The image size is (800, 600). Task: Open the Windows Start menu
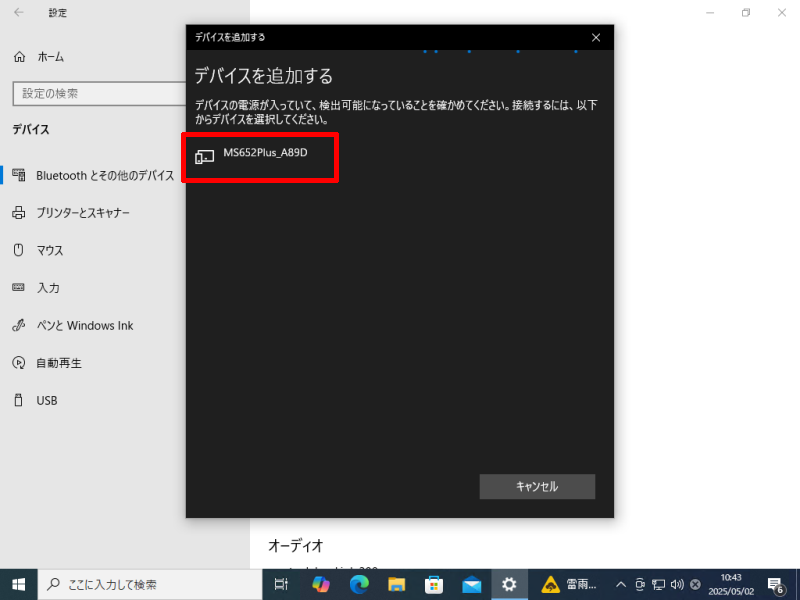click(18, 585)
